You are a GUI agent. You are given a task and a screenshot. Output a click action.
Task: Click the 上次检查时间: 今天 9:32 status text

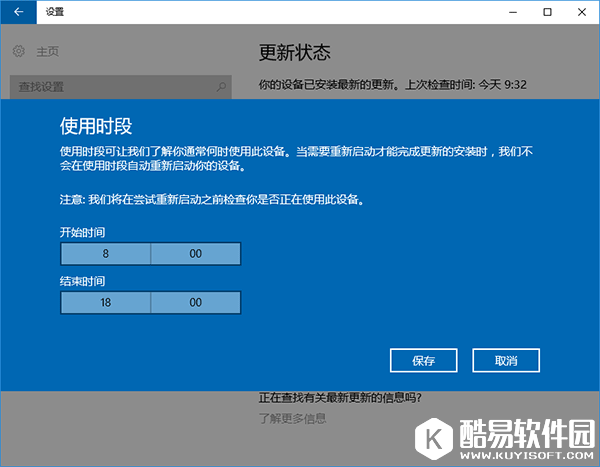(466, 85)
